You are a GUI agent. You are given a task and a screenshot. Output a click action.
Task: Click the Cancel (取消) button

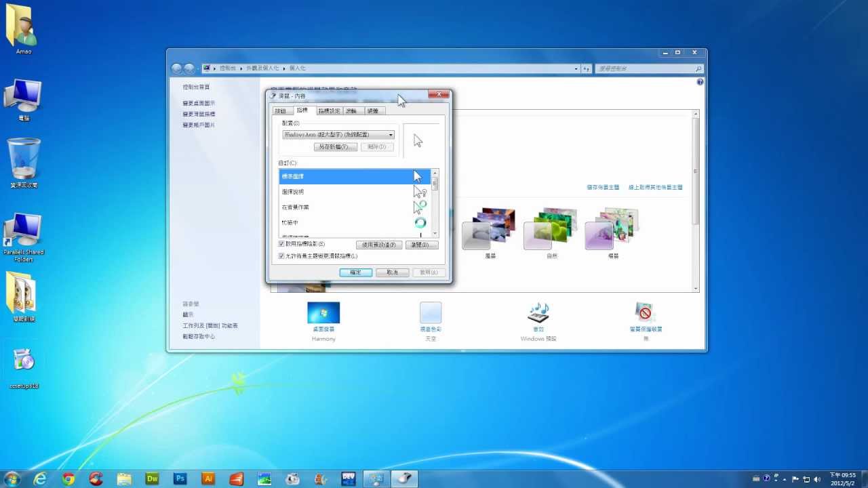point(393,272)
